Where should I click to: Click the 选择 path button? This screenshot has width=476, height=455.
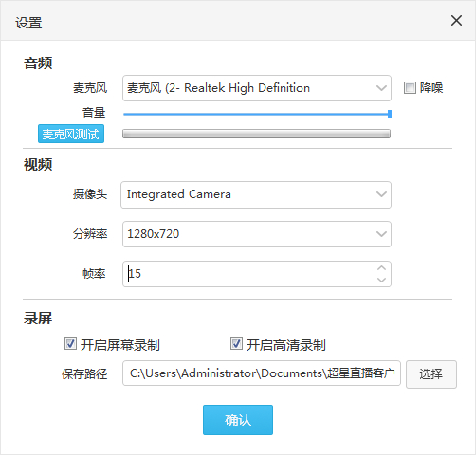431,374
